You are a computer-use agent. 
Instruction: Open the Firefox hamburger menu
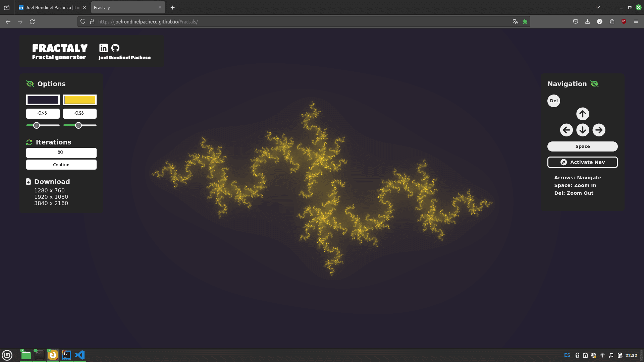(x=636, y=21)
